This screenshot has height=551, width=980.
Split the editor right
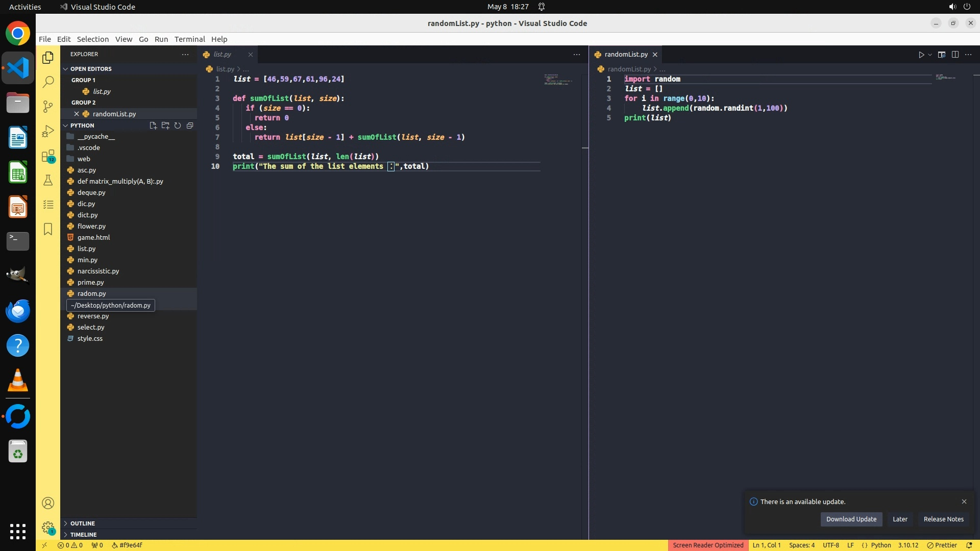click(x=955, y=55)
